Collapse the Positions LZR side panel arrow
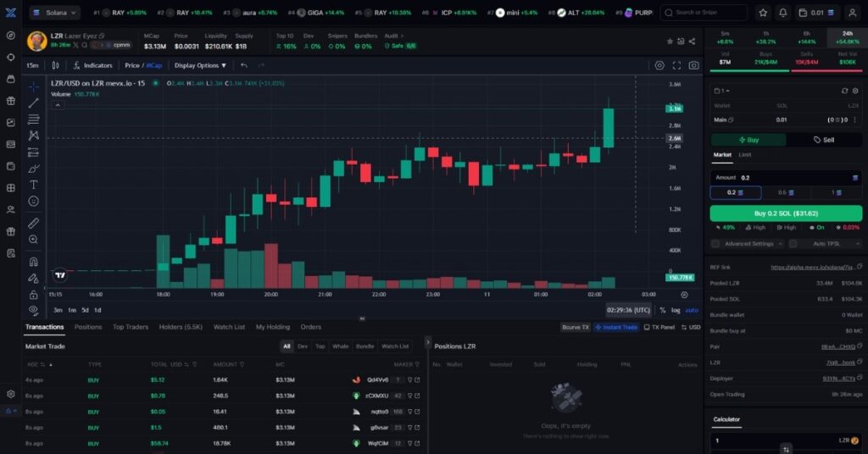Image resolution: width=868 pixels, height=454 pixels. pos(427,343)
